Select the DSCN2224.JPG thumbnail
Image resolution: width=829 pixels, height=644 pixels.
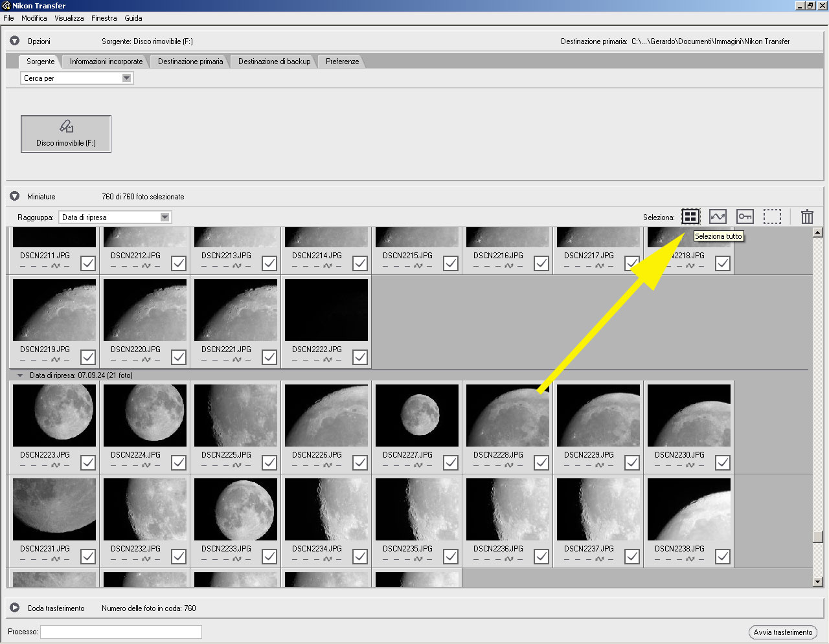pyautogui.click(x=145, y=416)
